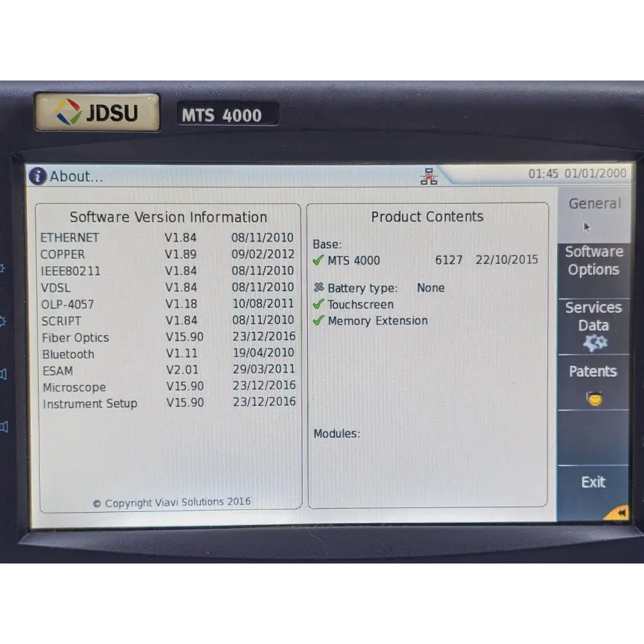Click the Bluetooth row label
Image resolution: width=644 pixels, height=644 pixels.
pos(68,354)
